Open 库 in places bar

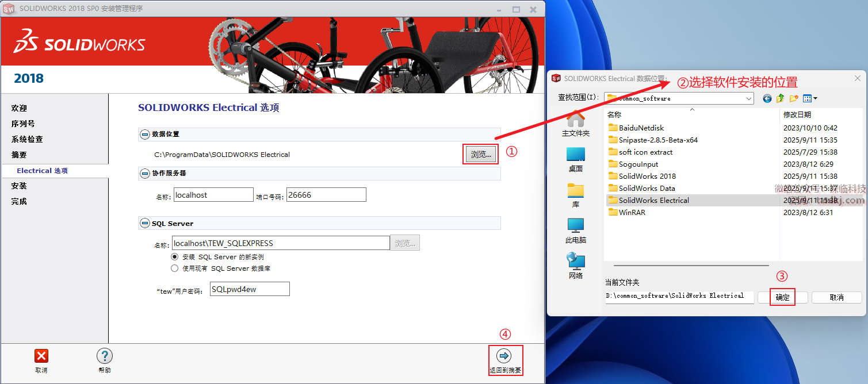point(576,195)
